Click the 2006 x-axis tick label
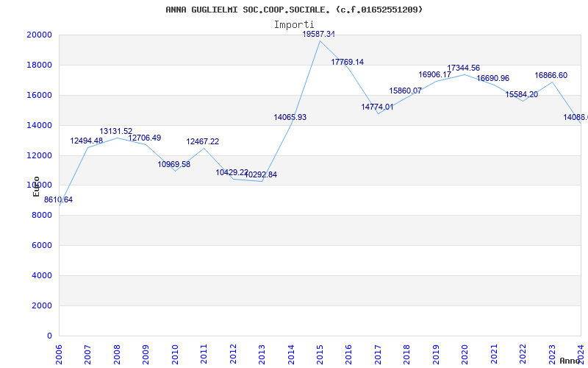 [59, 354]
